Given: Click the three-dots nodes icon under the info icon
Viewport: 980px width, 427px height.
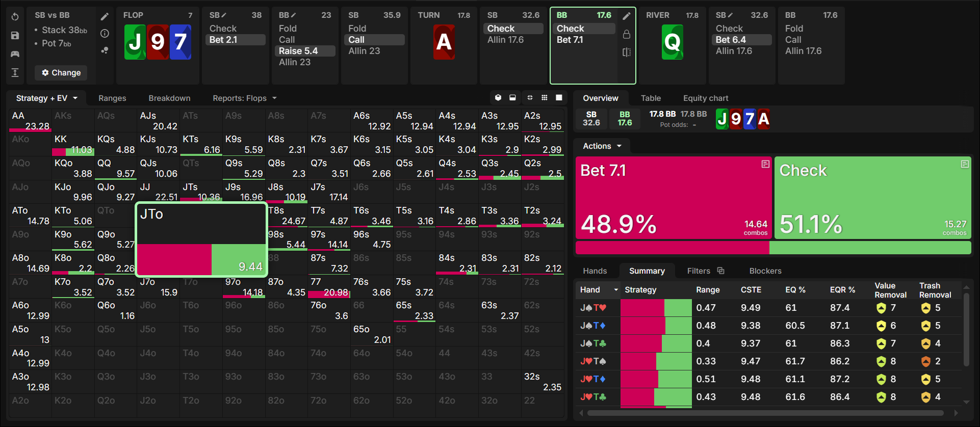Looking at the screenshot, I should click(105, 50).
